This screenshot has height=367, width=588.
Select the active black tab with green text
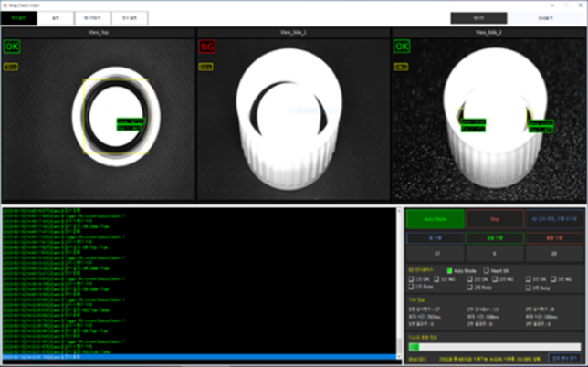[x=19, y=18]
